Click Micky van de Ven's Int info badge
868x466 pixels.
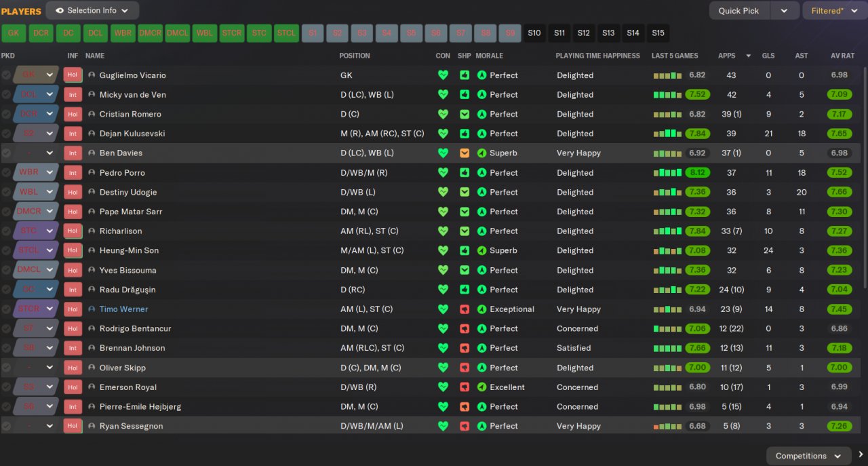coord(73,95)
